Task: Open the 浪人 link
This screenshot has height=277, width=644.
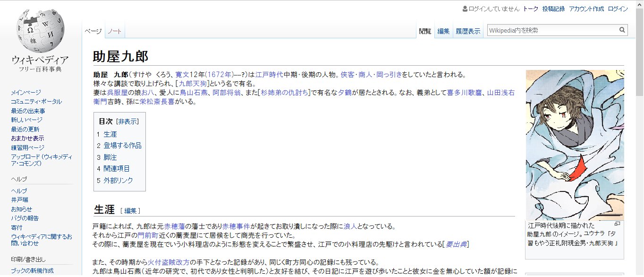Action: (x=350, y=226)
